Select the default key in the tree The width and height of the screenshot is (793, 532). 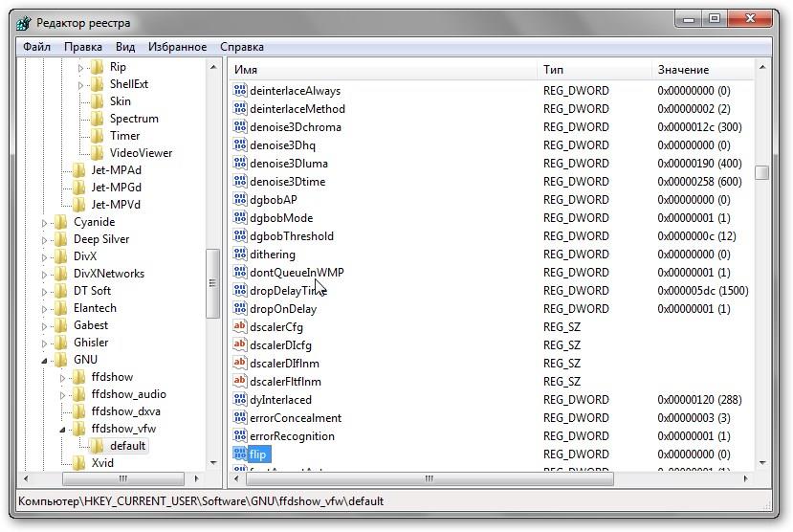point(127,446)
